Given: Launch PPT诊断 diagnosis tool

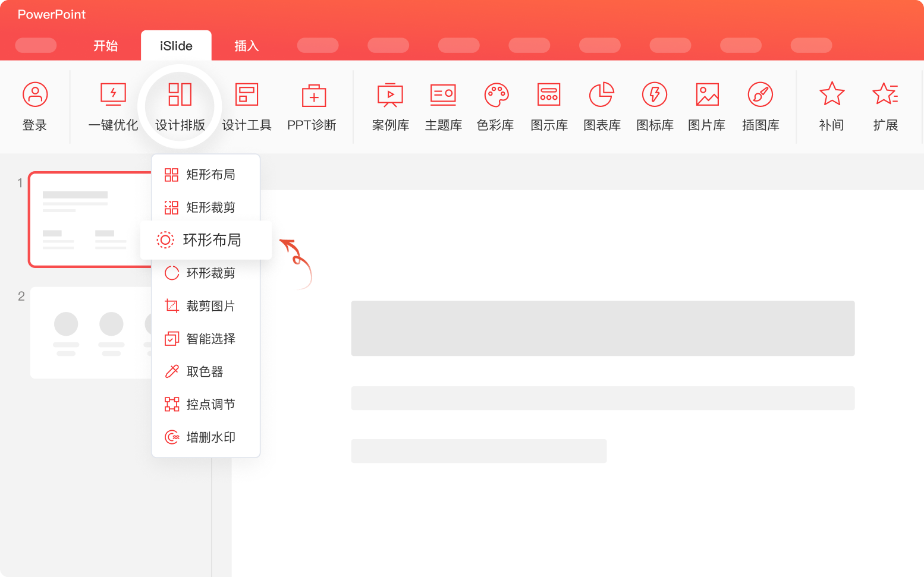Looking at the screenshot, I should pos(312,107).
